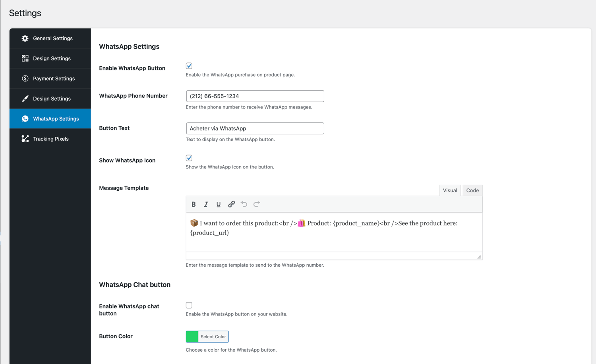Click the Button Text input field
This screenshot has height=364, width=596.
point(255,128)
